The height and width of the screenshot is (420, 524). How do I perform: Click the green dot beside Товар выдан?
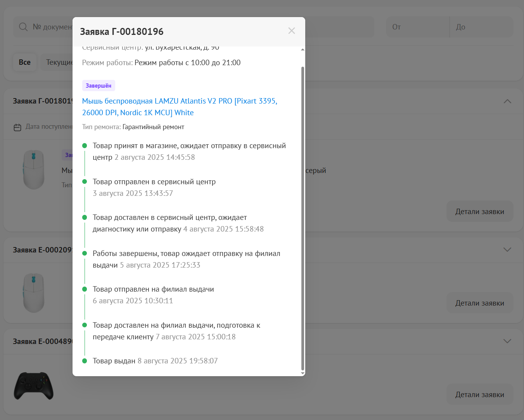tap(85, 361)
